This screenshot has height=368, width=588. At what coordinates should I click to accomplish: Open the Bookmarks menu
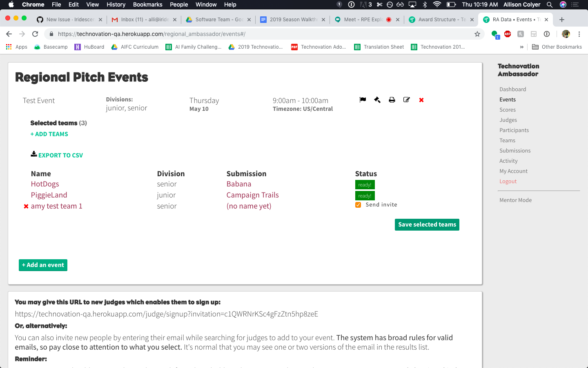[x=147, y=4]
